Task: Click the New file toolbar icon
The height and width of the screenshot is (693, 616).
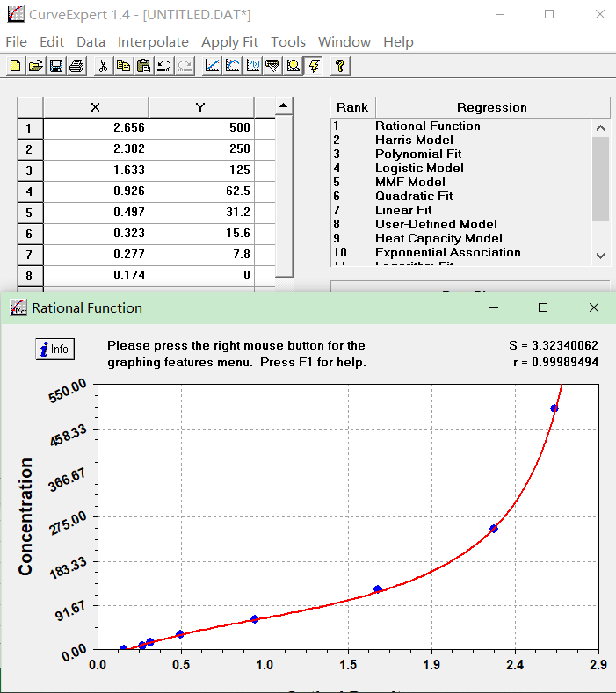Action: [x=16, y=66]
